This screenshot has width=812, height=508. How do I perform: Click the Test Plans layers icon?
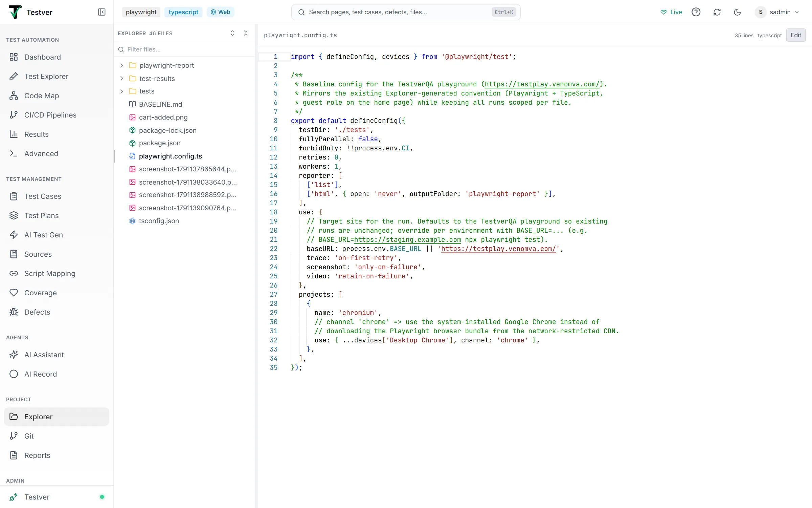(14, 215)
